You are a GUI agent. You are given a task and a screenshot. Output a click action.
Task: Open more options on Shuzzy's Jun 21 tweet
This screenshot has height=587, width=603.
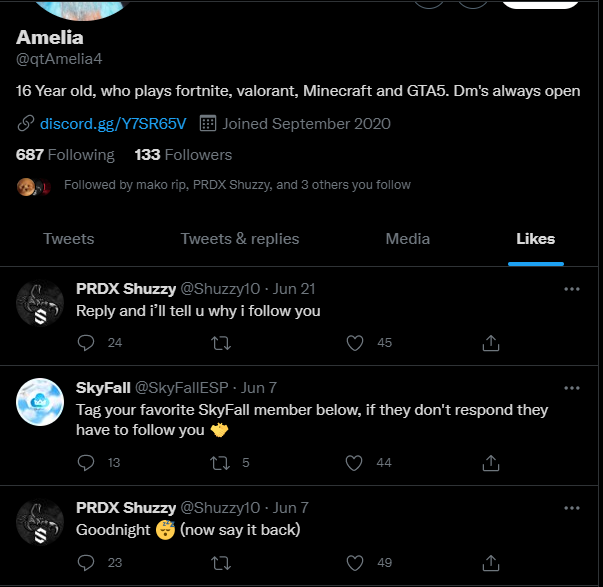(x=572, y=289)
